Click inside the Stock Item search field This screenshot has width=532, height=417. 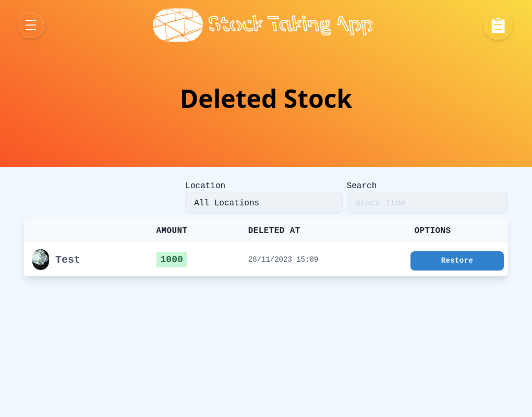[427, 203]
